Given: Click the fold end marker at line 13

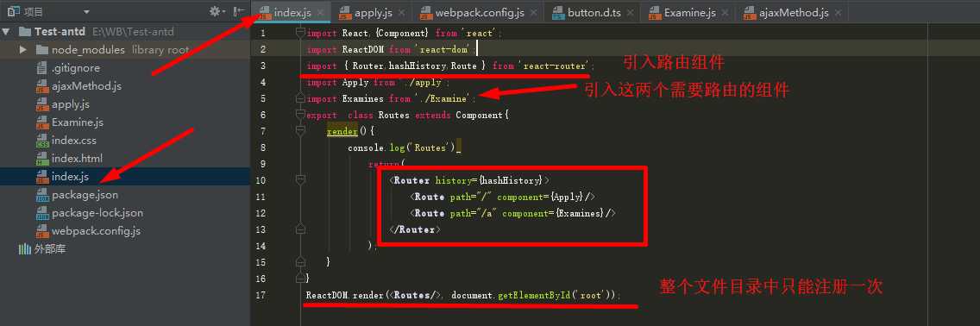Looking at the screenshot, I should tap(300, 229).
